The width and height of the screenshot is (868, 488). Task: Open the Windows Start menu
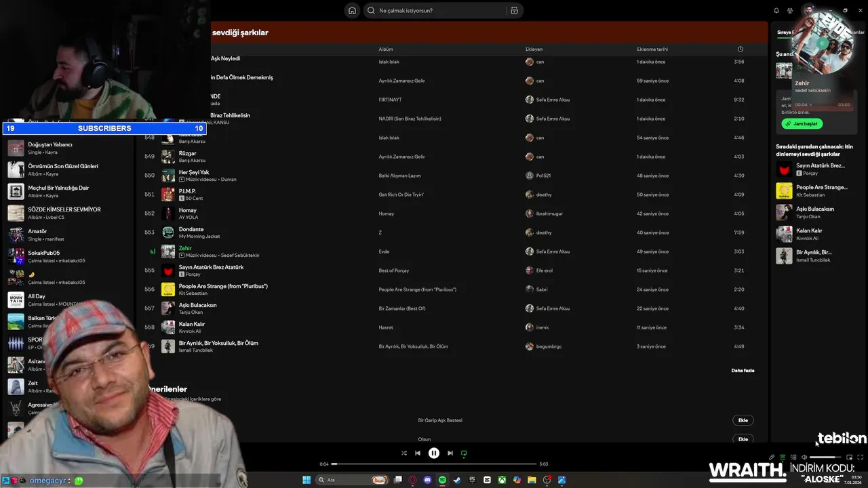tap(307, 480)
